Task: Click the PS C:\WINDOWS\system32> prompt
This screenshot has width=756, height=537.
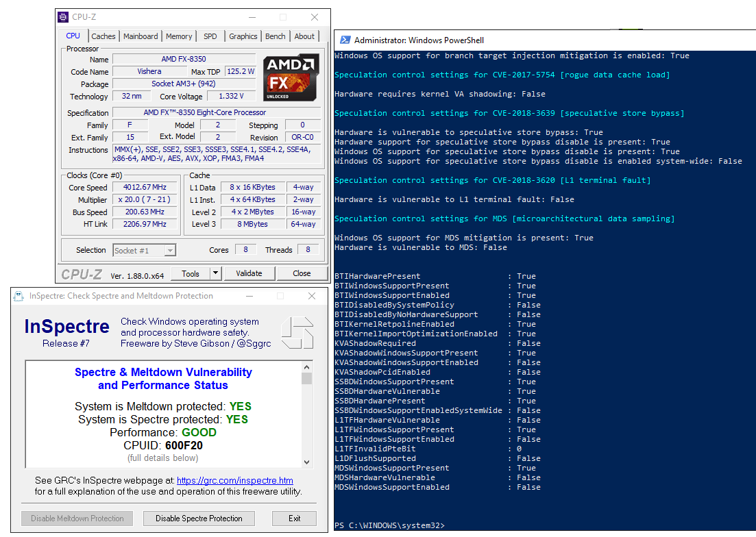Action: pyautogui.click(x=389, y=525)
